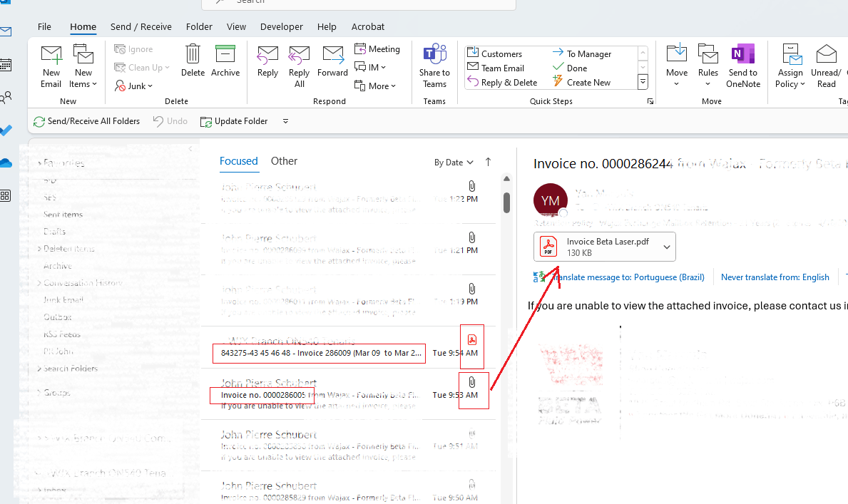Switch to the Other inbox
The image size is (848, 504).
click(284, 161)
